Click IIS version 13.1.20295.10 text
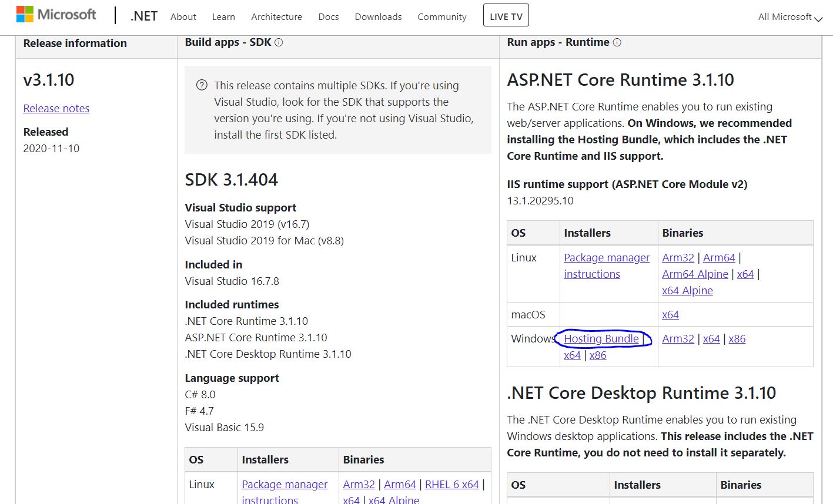The image size is (833, 504). click(540, 201)
